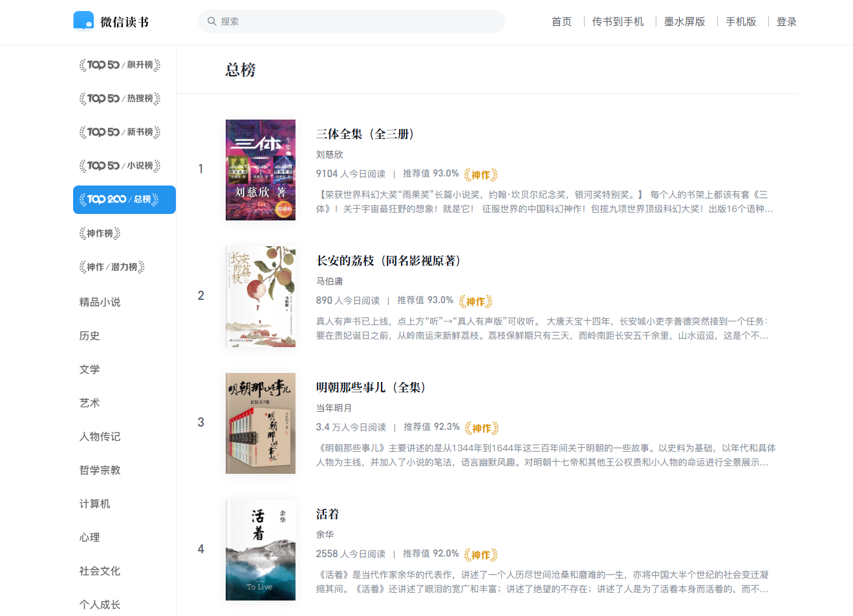The image size is (853, 616).
Task: Select the 艺术 category
Action: pyautogui.click(x=90, y=403)
